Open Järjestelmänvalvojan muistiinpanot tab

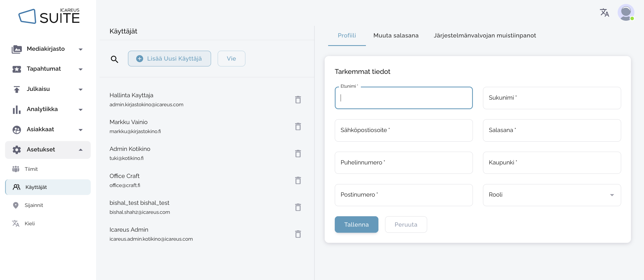pyautogui.click(x=485, y=36)
